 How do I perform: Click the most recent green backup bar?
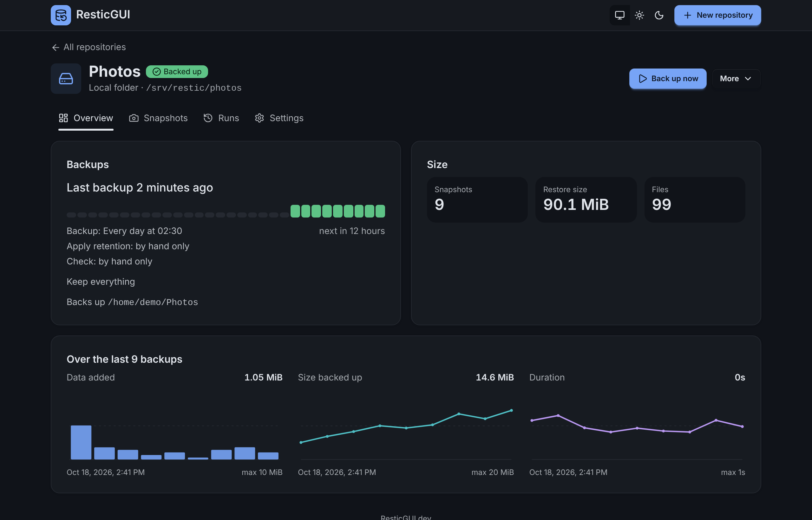(380, 211)
